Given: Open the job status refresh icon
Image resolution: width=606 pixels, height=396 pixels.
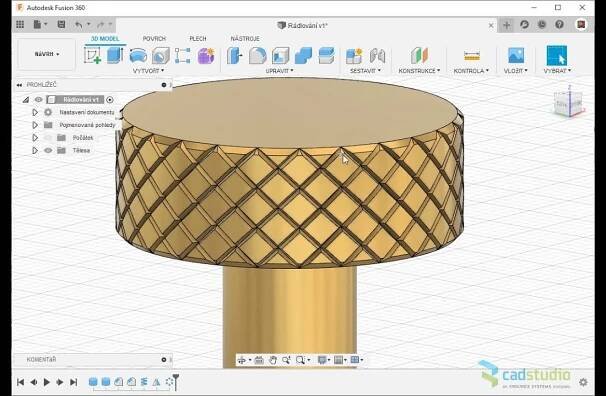Looking at the screenshot, I should [x=524, y=25].
